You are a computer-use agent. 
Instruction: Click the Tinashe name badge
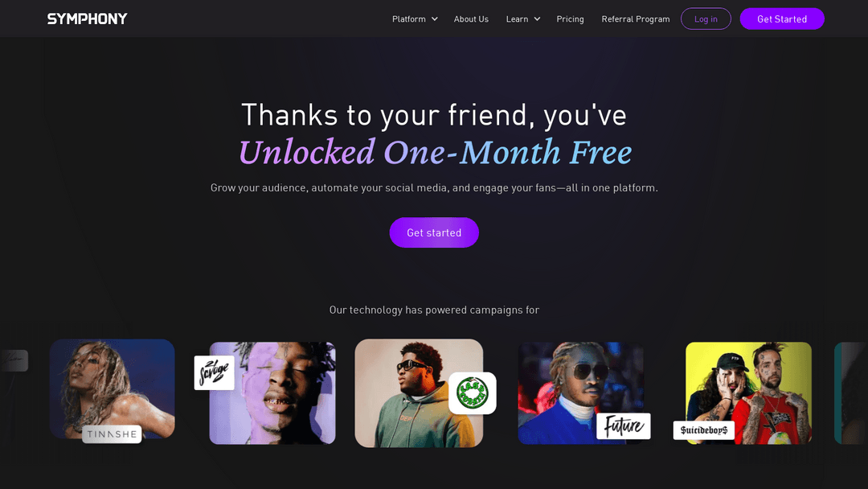(x=112, y=434)
